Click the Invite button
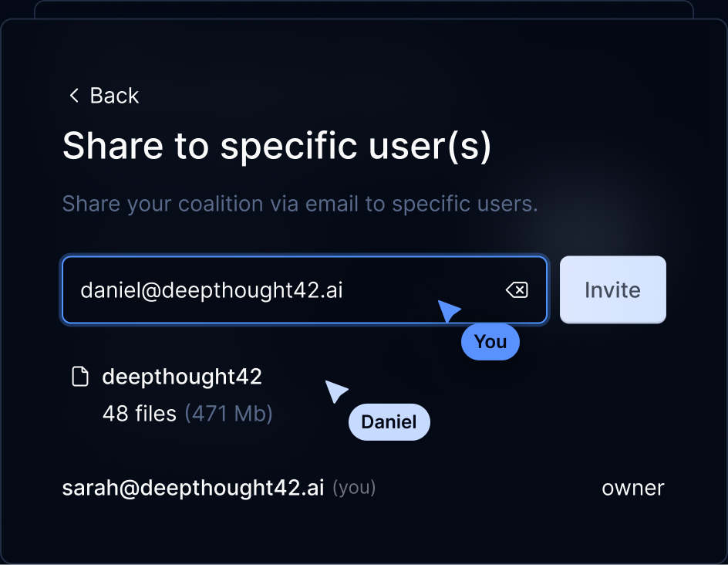Viewport: 728px width, 565px height. tap(612, 289)
